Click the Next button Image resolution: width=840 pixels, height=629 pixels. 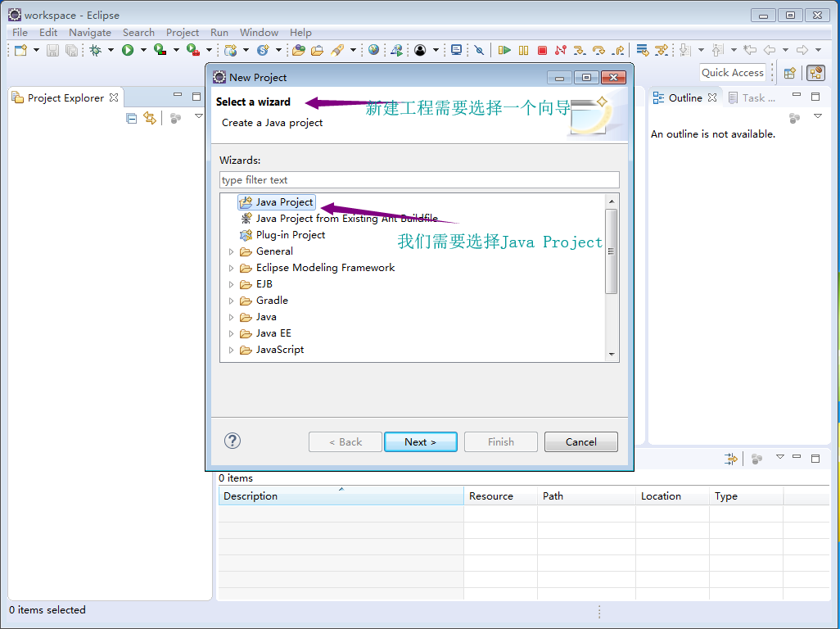[421, 442]
